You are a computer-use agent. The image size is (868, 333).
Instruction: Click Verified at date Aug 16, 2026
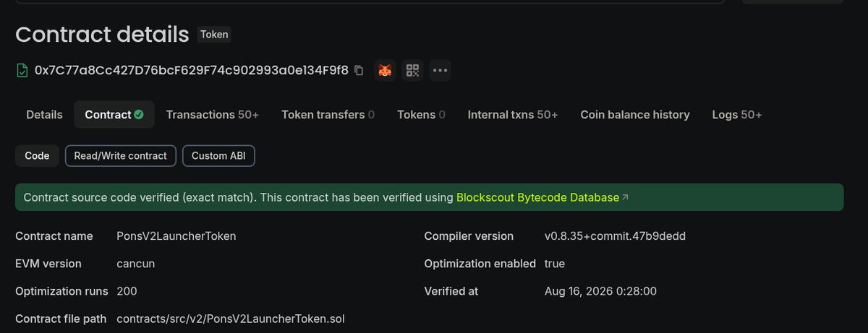(x=600, y=291)
